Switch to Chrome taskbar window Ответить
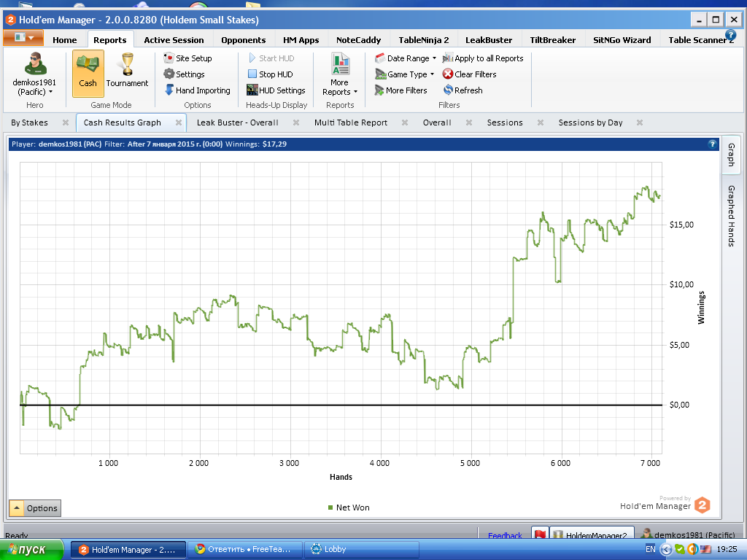This screenshot has width=747, height=560. pyautogui.click(x=245, y=550)
